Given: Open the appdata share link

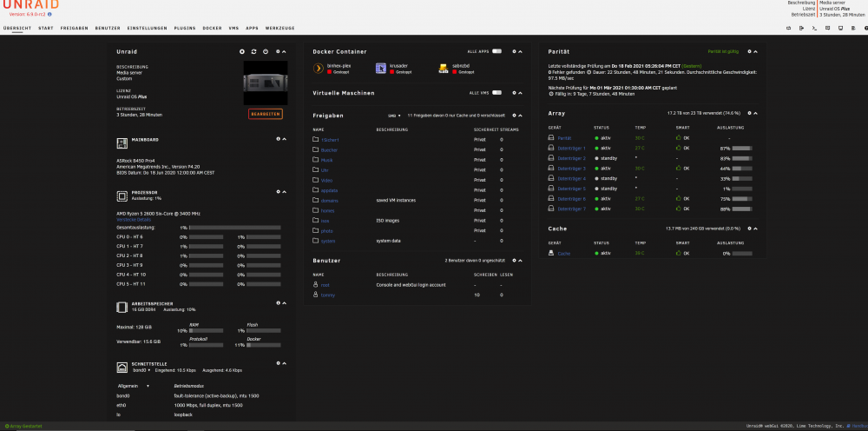Looking at the screenshot, I should click(329, 190).
